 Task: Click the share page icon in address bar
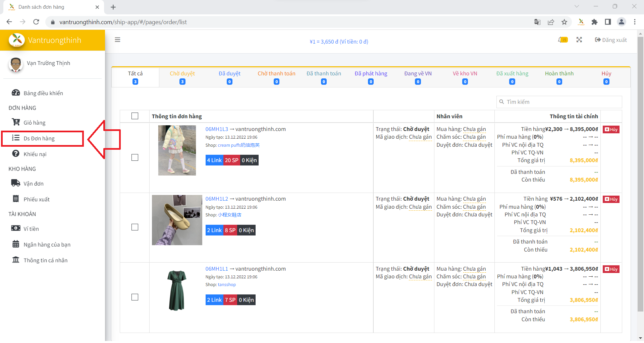tap(551, 22)
